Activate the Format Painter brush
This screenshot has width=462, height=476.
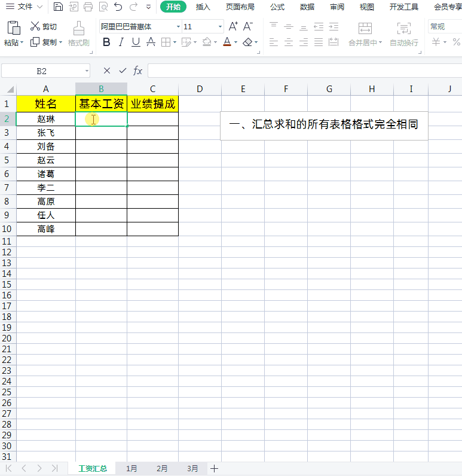tap(79, 28)
